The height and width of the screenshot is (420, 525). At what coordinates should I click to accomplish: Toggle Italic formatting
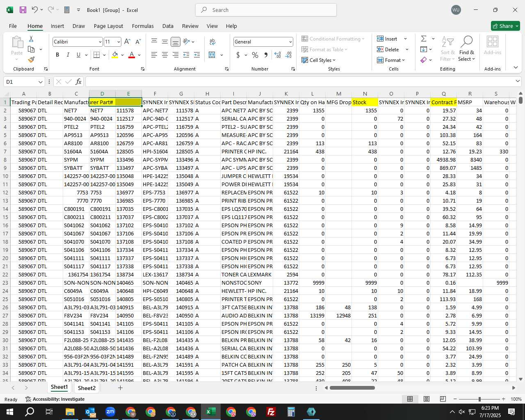[68, 55]
